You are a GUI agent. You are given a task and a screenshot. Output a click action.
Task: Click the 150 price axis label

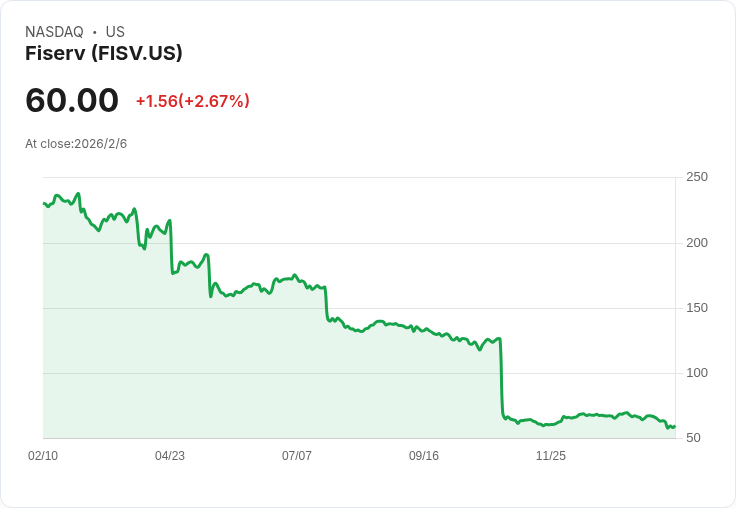click(x=697, y=308)
